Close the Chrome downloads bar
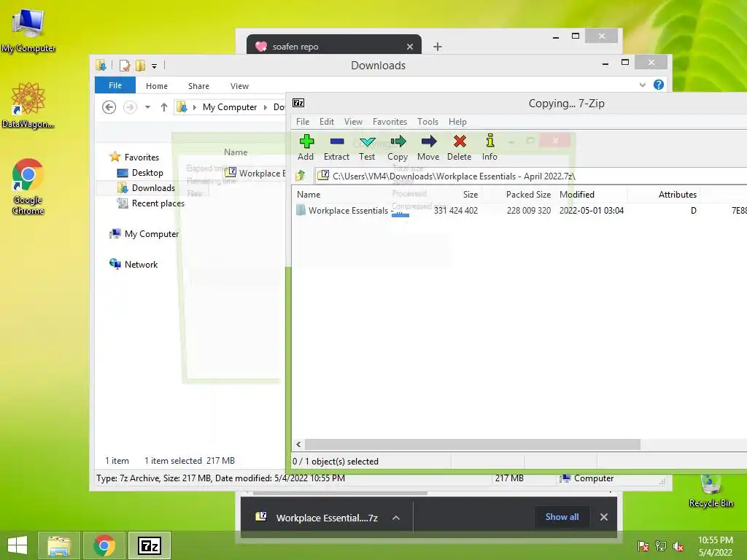The height and width of the screenshot is (560, 747). pos(603,517)
